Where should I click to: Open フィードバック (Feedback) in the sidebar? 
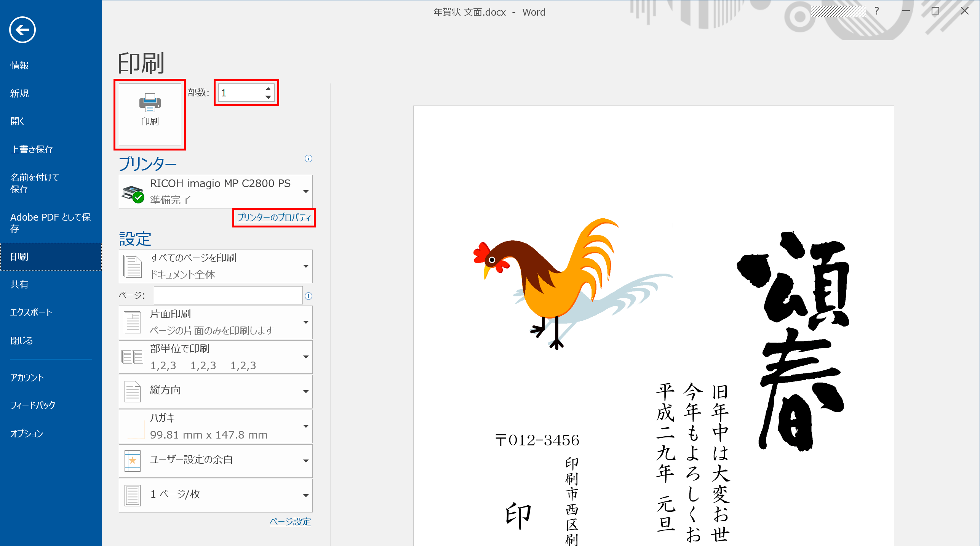(51, 405)
